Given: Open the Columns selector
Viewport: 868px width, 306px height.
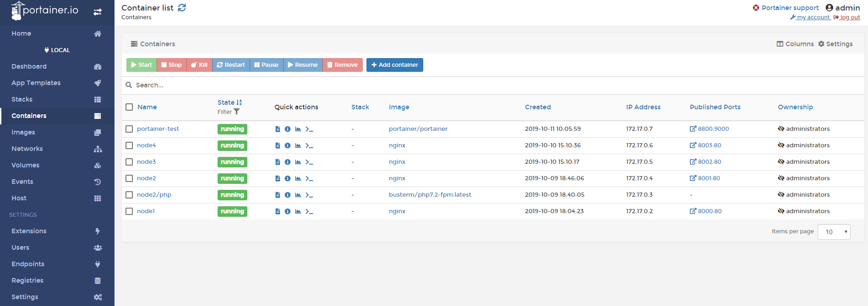Looking at the screenshot, I should (795, 44).
